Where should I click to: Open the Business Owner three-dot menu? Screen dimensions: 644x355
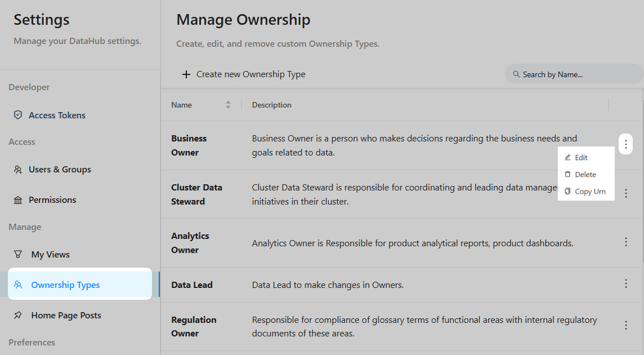(x=625, y=144)
